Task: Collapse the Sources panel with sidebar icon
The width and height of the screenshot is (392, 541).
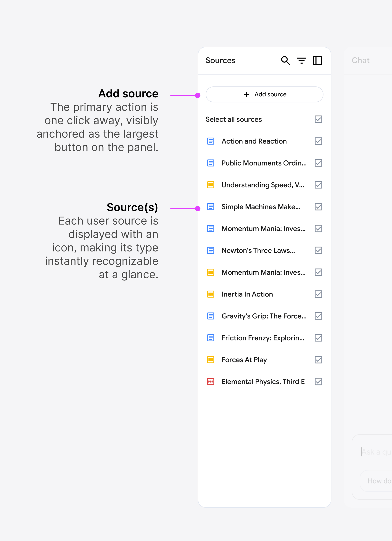Action: tap(317, 61)
